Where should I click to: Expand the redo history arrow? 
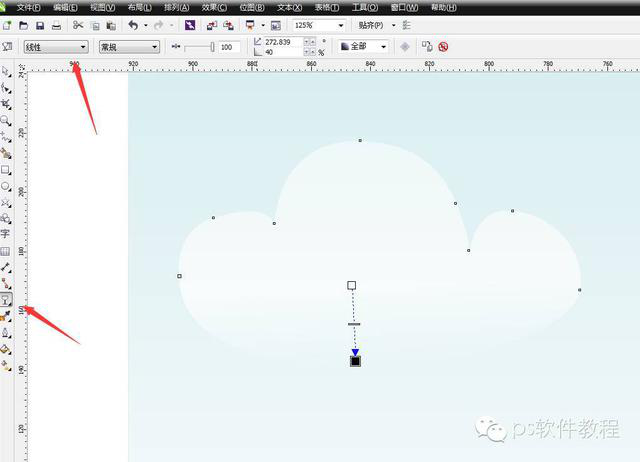tap(171, 25)
